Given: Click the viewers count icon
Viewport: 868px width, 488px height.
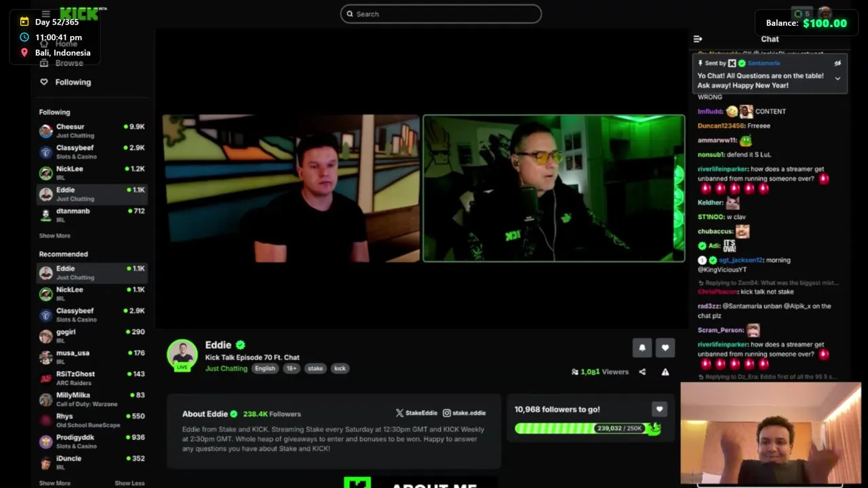Looking at the screenshot, I should (x=575, y=372).
